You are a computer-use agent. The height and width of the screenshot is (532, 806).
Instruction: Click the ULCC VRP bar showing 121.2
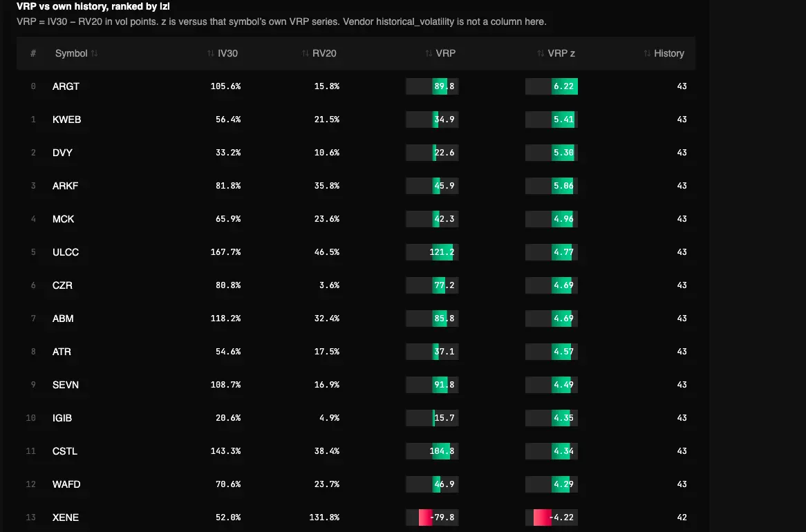[x=432, y=252]
